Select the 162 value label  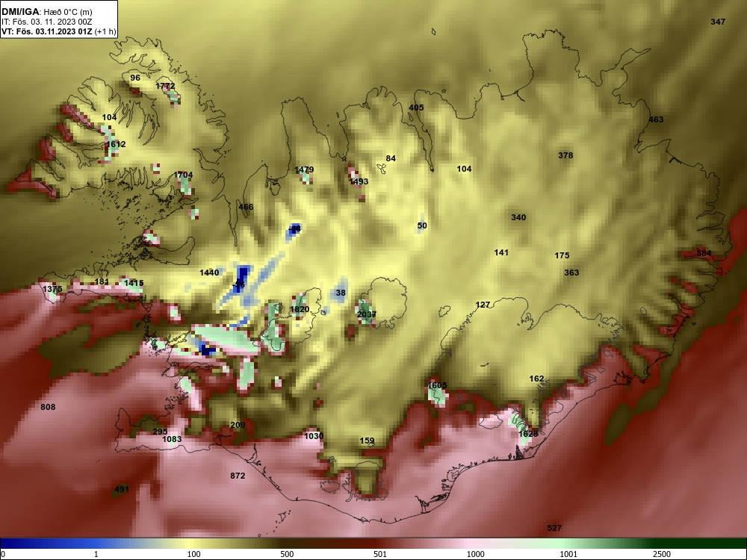tap(536, 379)
